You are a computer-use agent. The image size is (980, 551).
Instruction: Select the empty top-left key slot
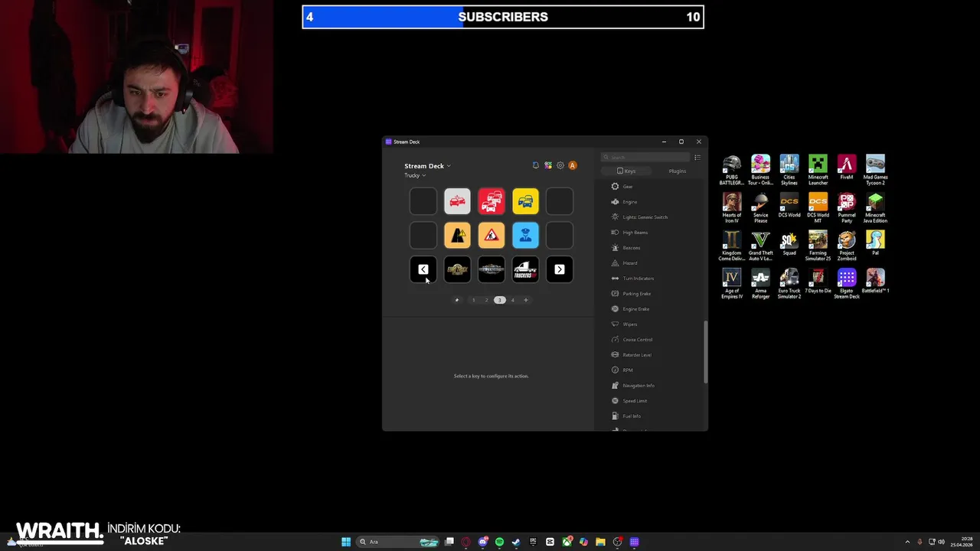pyautogui.click(x=423, y=201)
